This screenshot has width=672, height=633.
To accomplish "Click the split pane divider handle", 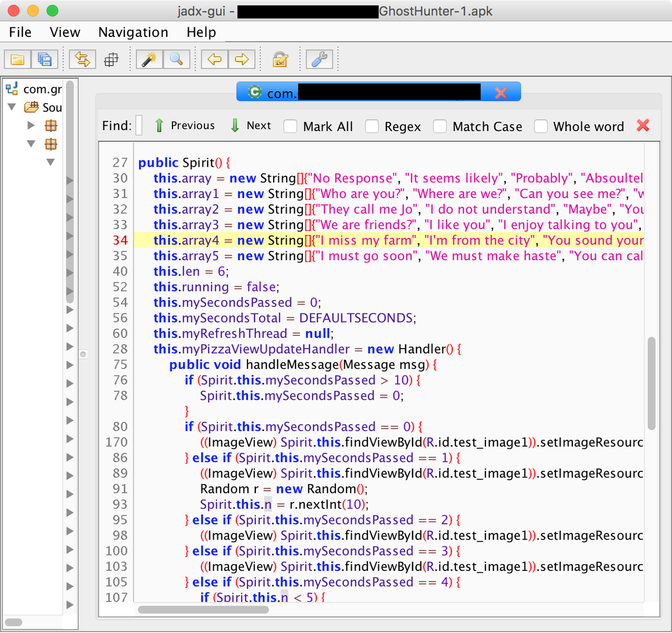I will pos(83,354).
